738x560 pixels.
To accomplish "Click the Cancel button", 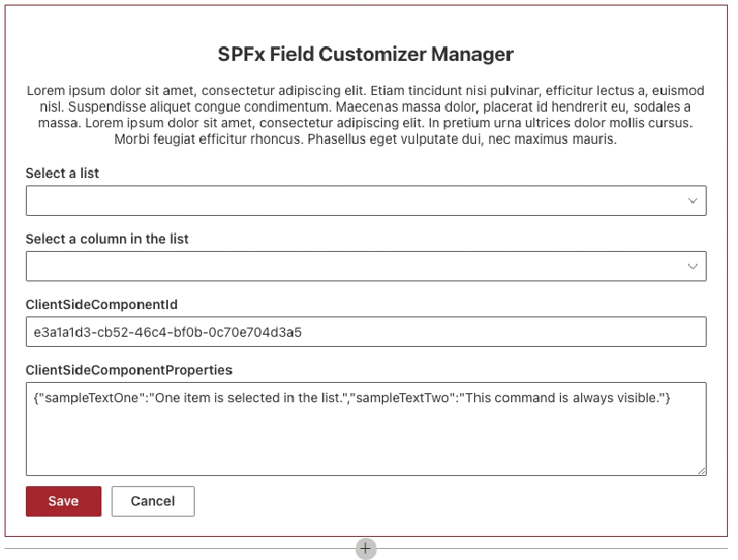I will point(152,501).
